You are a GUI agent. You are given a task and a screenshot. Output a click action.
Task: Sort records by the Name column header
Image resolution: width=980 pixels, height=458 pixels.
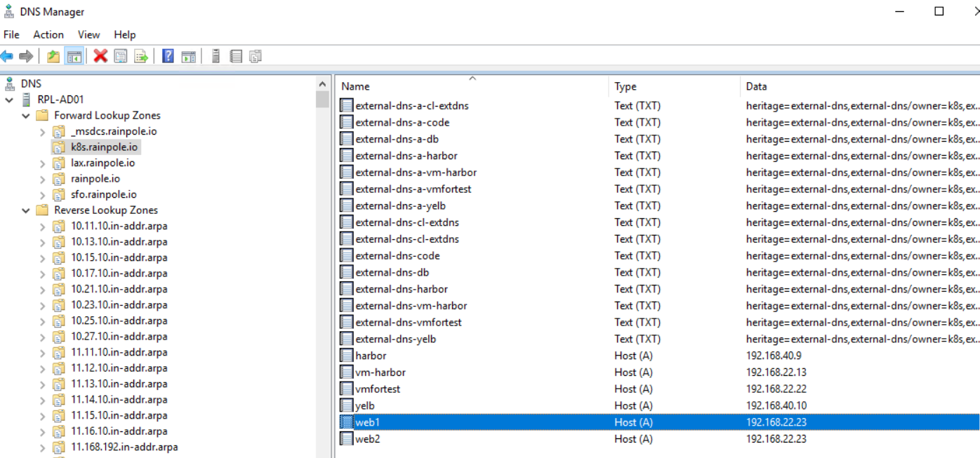(x=421, y=86)
